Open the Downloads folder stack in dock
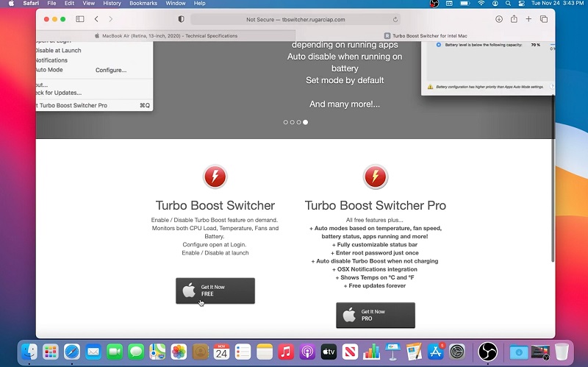This screenshot has width=588, height=367. point(519,352)
